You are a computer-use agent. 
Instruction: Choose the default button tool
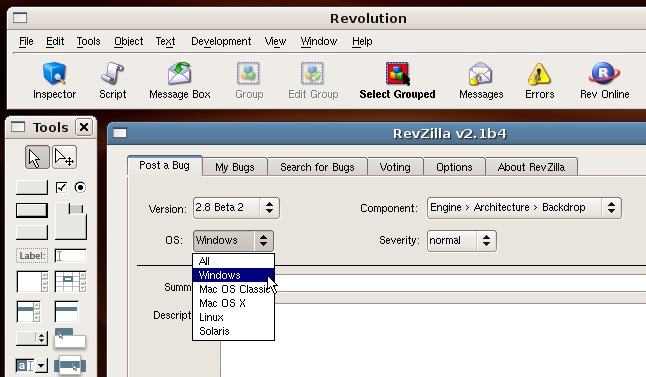tap(32, 210)
